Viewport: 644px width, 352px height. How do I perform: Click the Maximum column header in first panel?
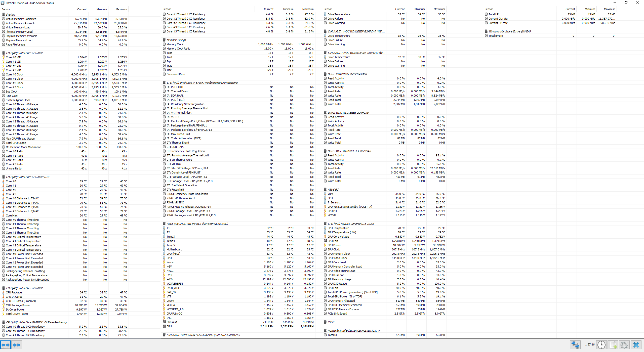[121, 9]
